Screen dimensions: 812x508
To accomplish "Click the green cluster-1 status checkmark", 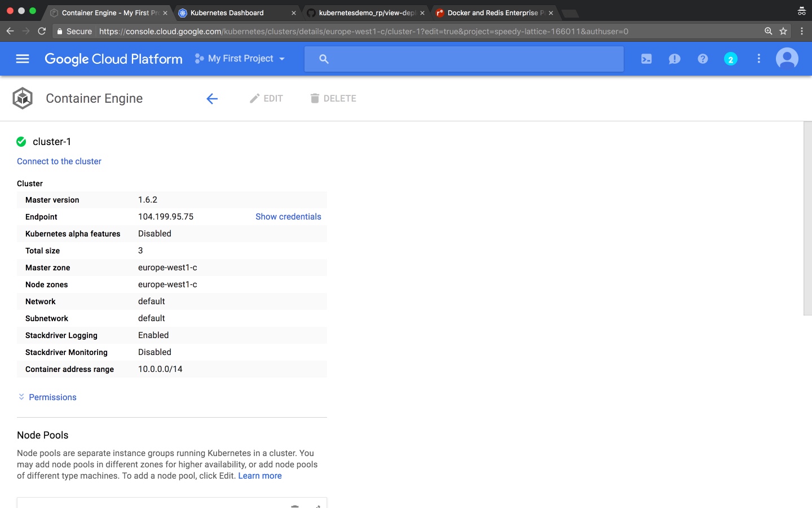I will (x=21, y=142).
